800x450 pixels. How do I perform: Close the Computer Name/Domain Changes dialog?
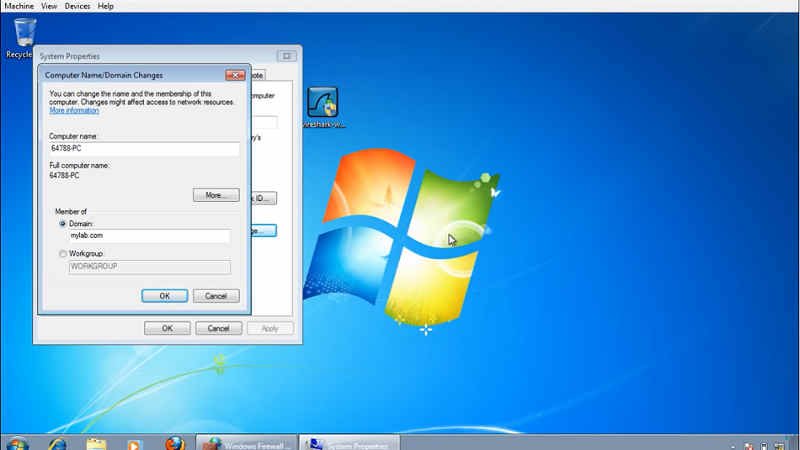point(235,75)
